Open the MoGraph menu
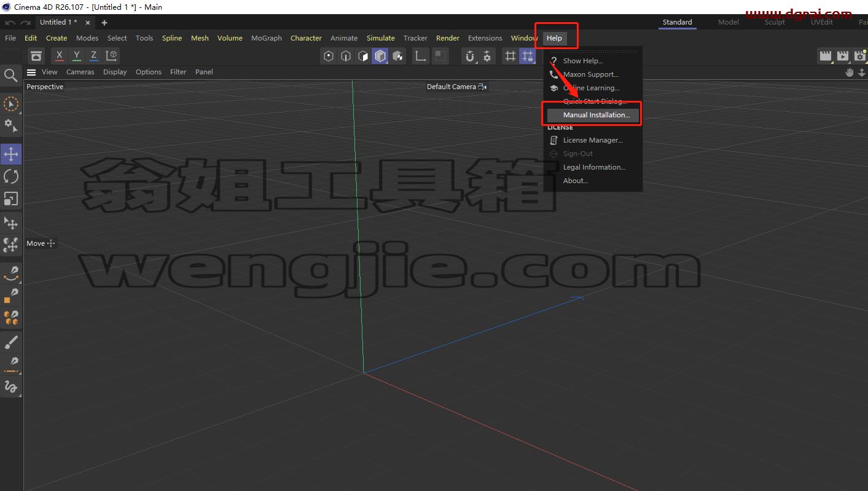The image size is (868, 491). (267, 38)
